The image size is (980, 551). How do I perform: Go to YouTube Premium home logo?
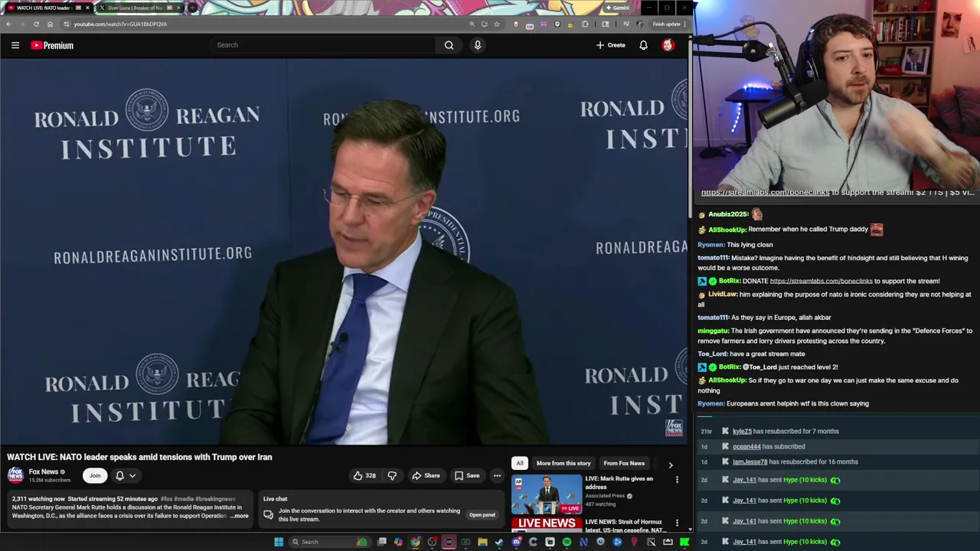pos(52,45)
